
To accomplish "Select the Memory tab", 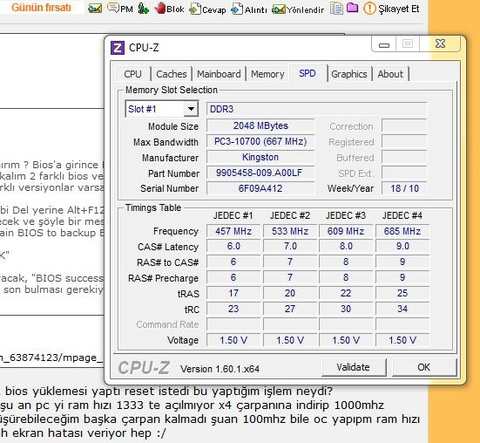I will 268,74.
